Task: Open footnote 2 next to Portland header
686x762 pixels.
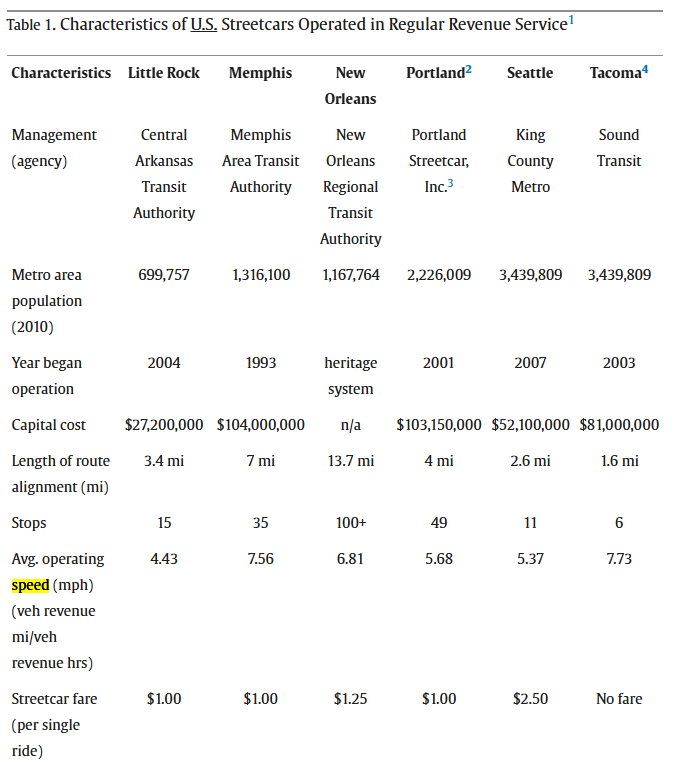Action: click(468, 69)
